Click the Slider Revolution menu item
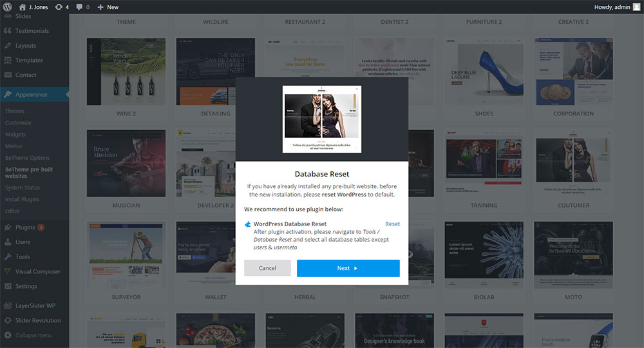644x348 pixels. pos(37,320)
